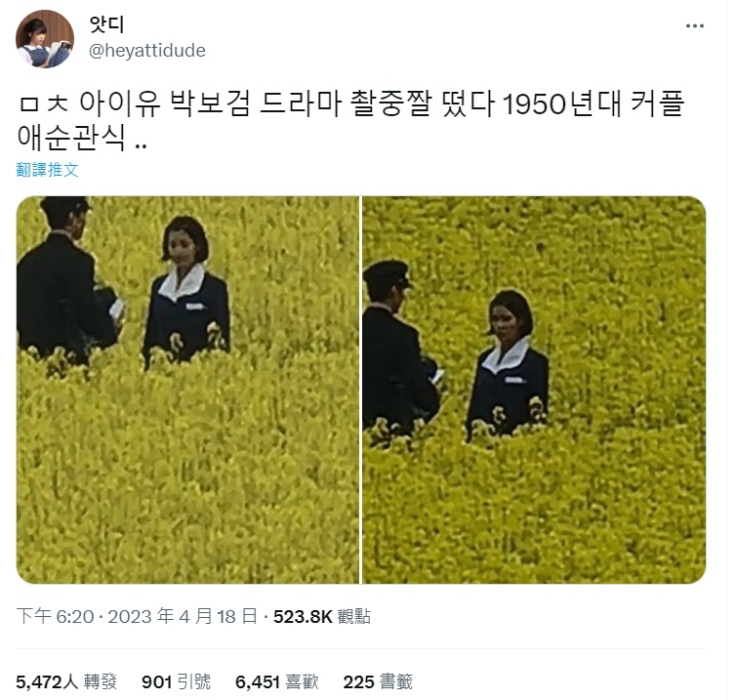Image resolution: width=736 pixels, height=700 pixels.
Task: Open the display name 앗디
Action: [107, 24]
